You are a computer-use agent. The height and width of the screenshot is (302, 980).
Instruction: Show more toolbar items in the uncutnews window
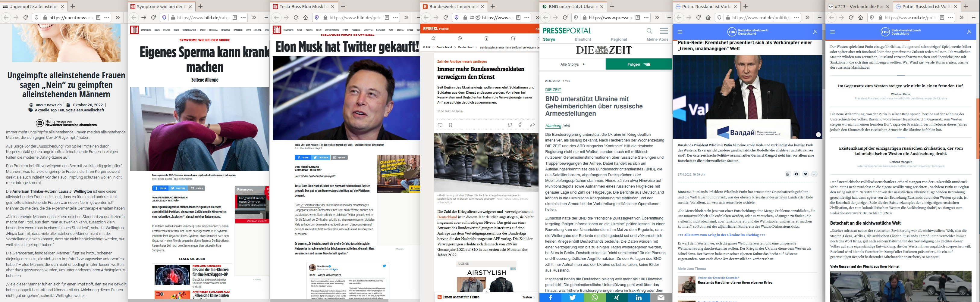coord(118,17)
